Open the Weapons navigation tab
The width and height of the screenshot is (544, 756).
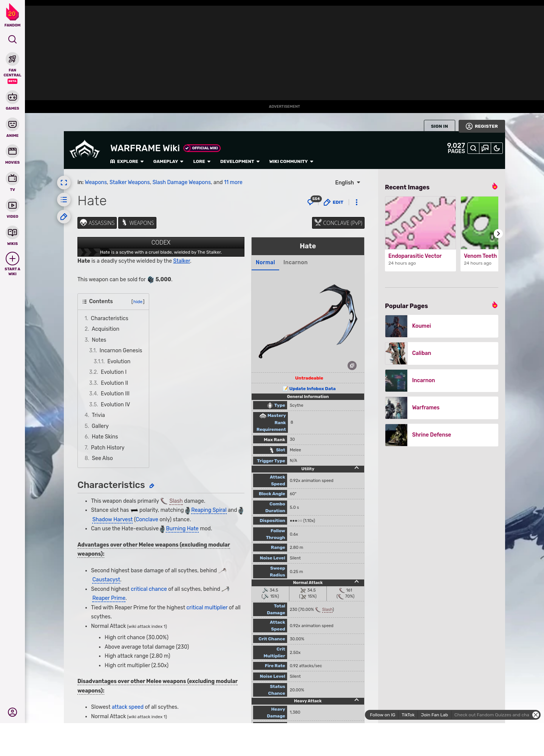137,223
